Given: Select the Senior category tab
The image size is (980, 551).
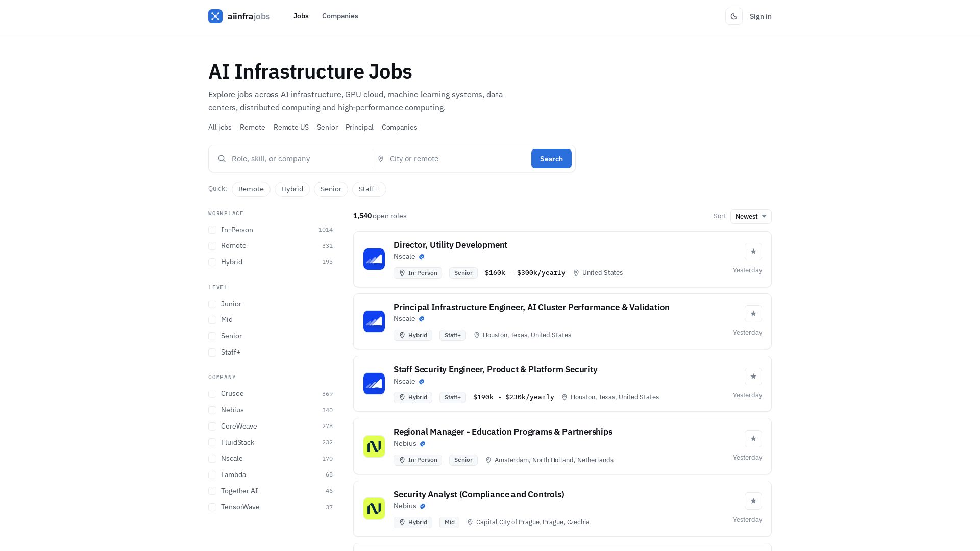Looking at the screenshot, I should coord(327,128).
